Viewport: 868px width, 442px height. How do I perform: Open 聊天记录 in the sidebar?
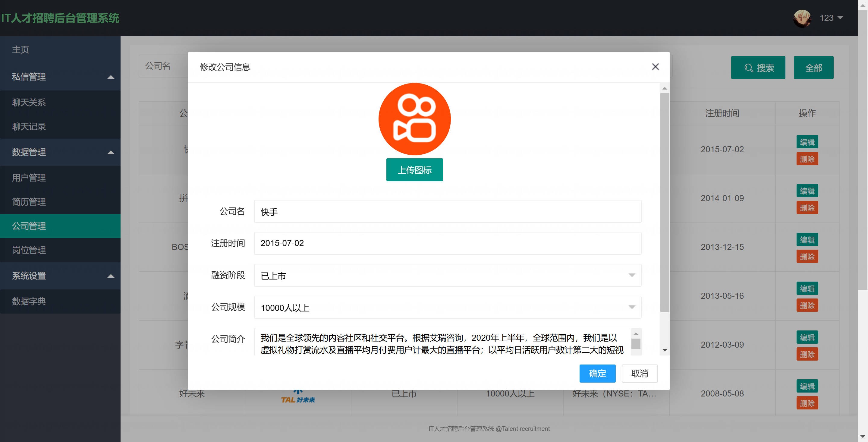tap(60, 127)
